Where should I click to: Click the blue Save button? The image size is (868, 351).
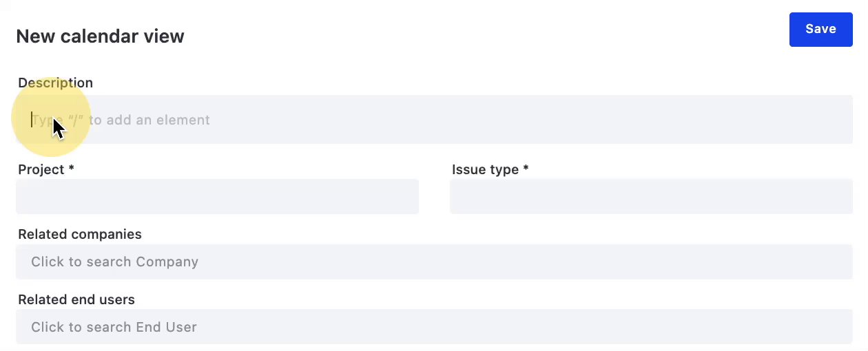[820, 29]
